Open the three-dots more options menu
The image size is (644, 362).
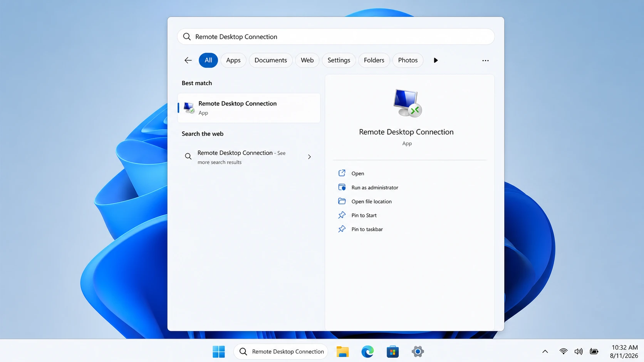pos(485,60)
